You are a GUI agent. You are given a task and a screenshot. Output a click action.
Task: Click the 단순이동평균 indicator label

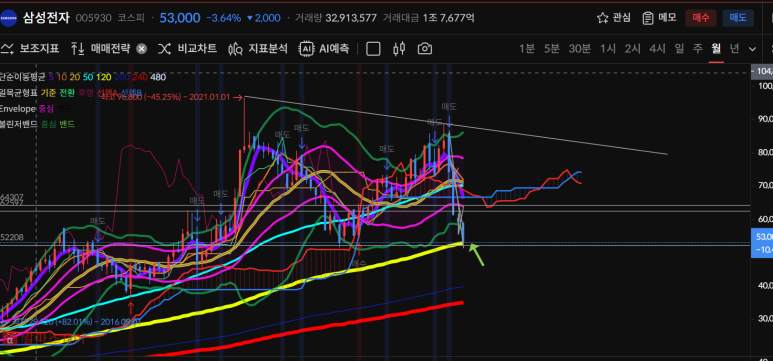point(22,77)
